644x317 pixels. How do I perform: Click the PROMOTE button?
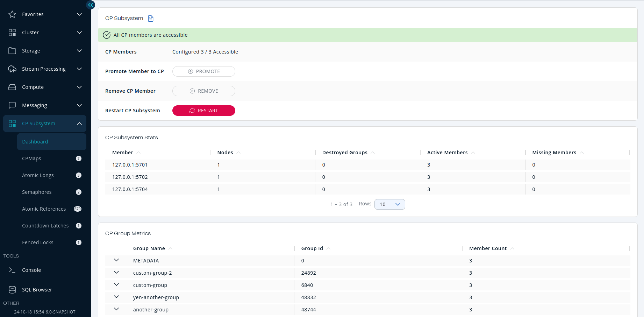(x=203, y=71)
